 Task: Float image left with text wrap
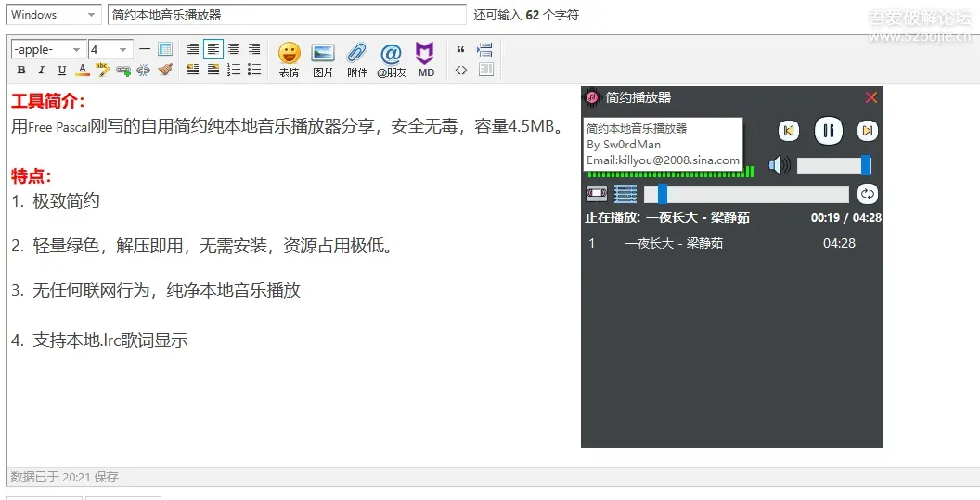pos(193,70)
